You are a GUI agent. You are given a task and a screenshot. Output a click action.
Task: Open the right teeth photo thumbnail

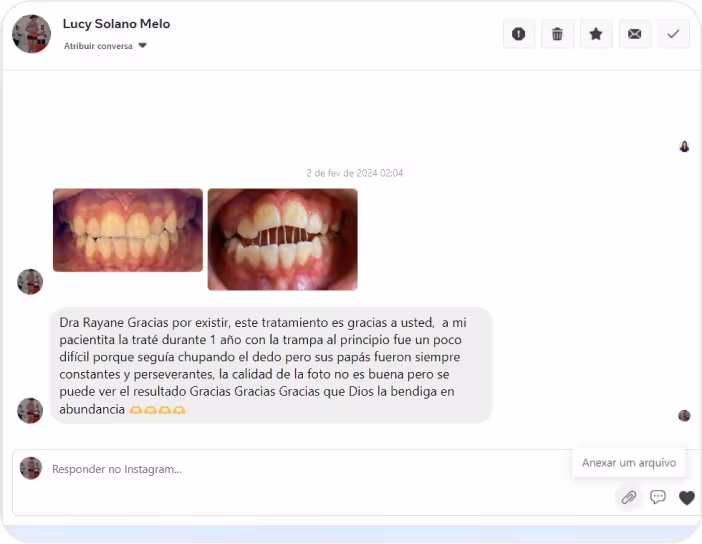(x=282, y=239)
